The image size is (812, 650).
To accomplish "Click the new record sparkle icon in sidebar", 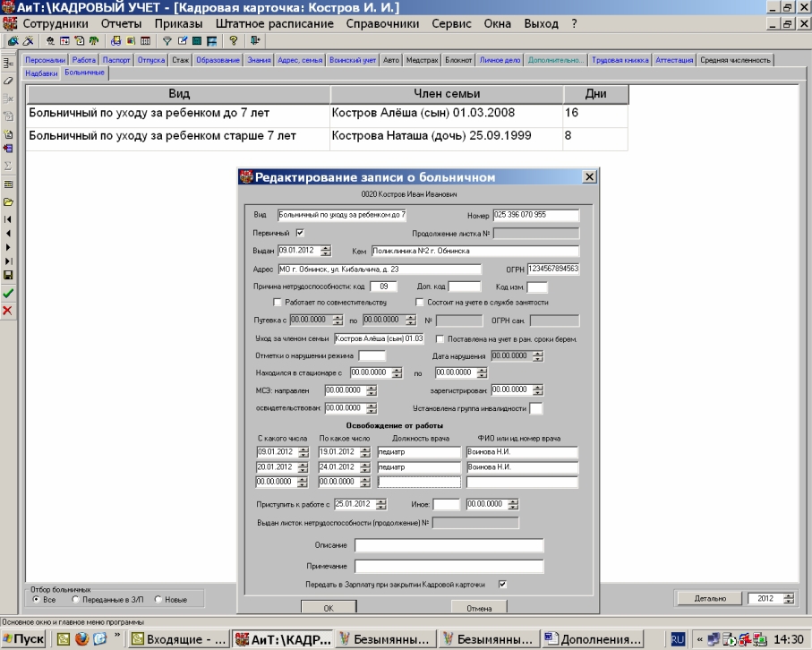I will pos(8,134).
